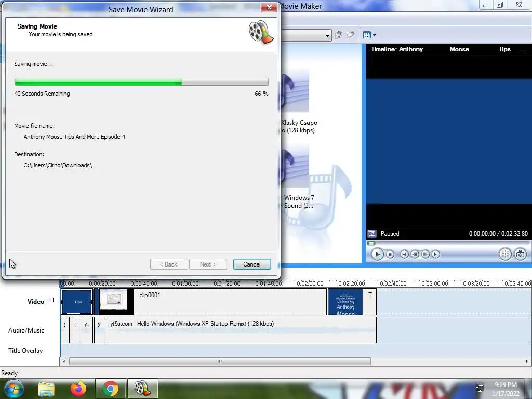The width and height of the screenshot is (532, 399).
Task: Click the 'Ready' status bar text
Action: [9, 373]
